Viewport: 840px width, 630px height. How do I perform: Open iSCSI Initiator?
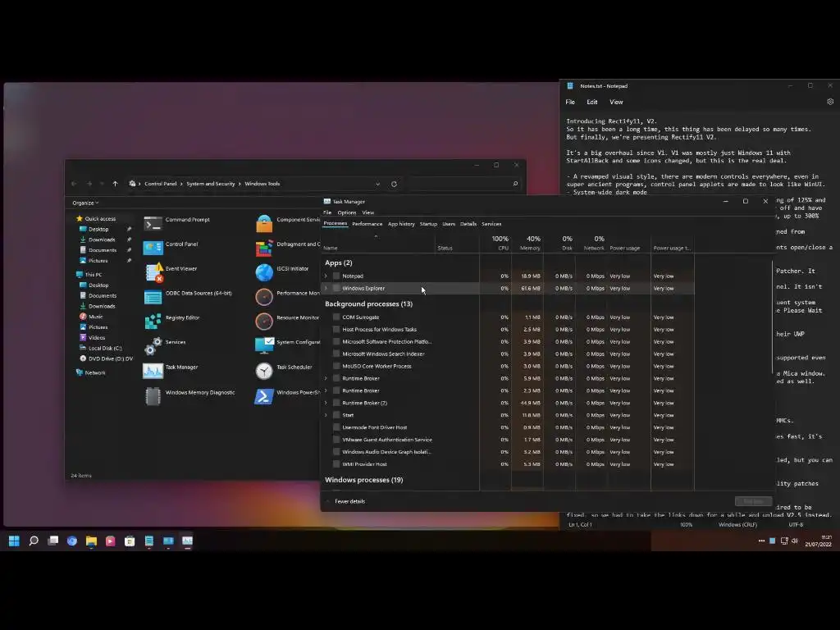tap(282, 272)
